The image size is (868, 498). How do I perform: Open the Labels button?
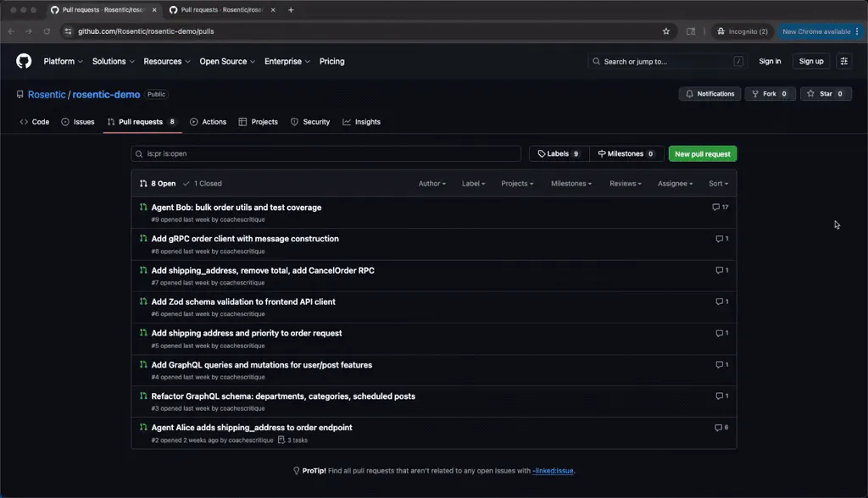tap(559, 154)
